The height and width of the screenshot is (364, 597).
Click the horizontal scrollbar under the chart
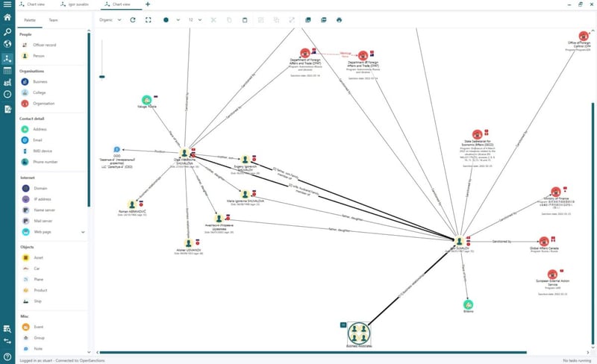313,353
